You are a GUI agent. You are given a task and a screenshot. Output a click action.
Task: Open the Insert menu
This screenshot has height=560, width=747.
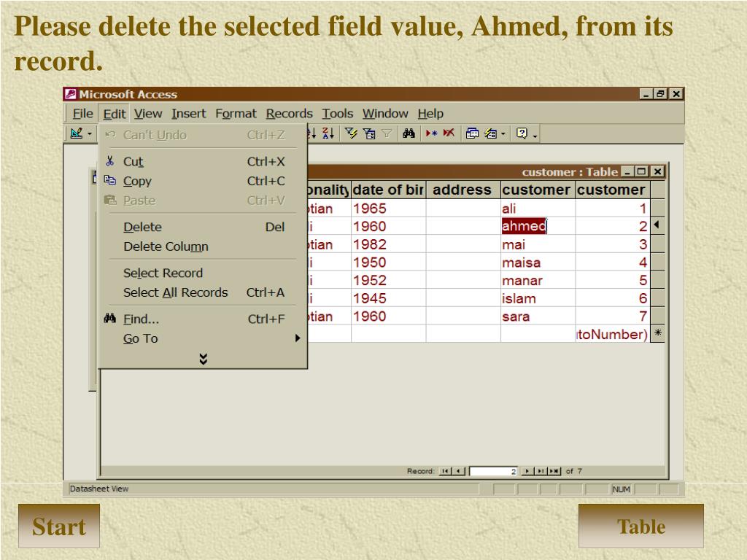click(x=189, y=113)
